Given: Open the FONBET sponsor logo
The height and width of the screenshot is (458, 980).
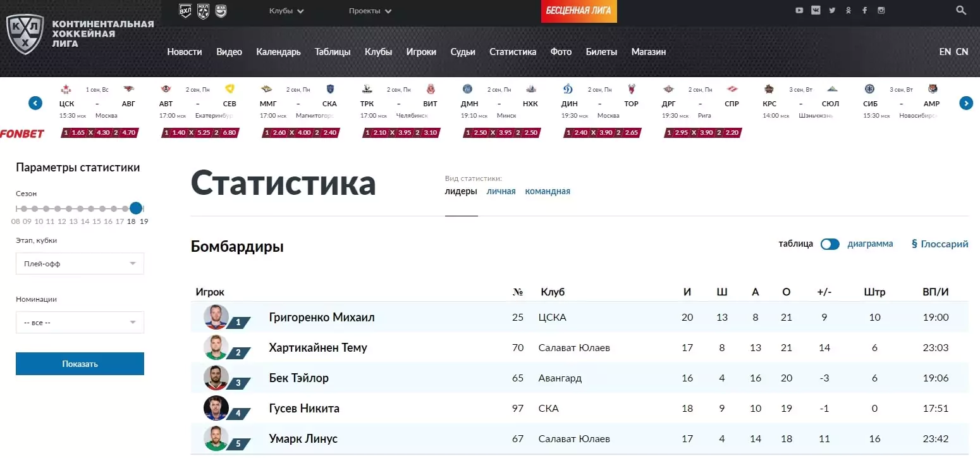Looking at the screenshot, I should (x=22, y=133).
